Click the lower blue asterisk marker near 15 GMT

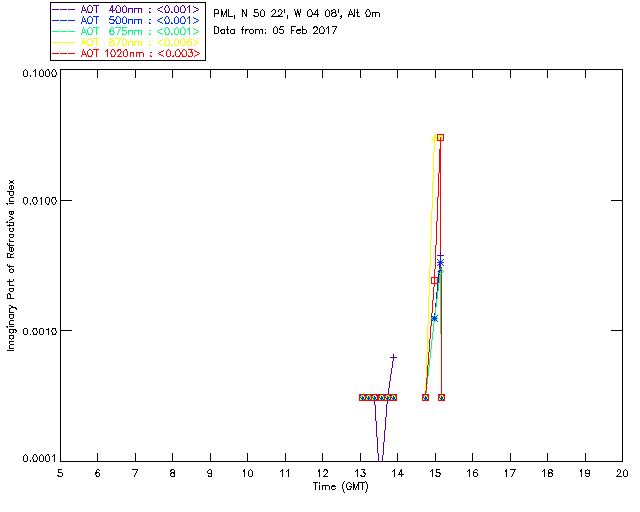[435, 318]
